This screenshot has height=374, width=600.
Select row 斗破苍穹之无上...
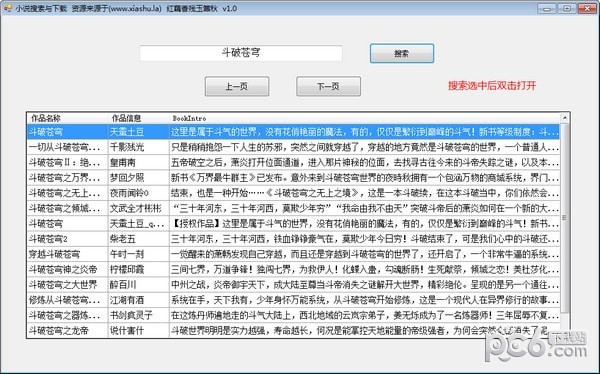pyautogui.click(x=293, y=193)
